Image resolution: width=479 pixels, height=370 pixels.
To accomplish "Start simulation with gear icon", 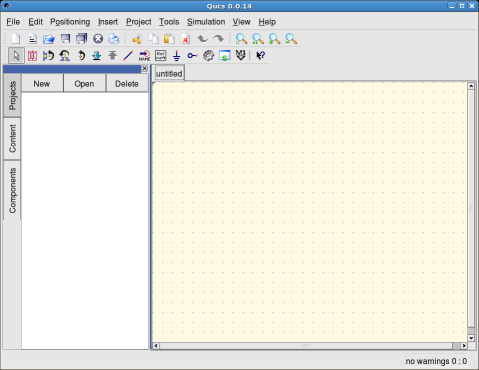I will point(209,55).
